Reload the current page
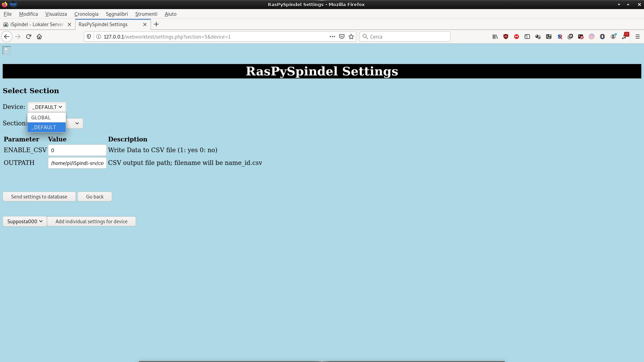 point(29,37)
